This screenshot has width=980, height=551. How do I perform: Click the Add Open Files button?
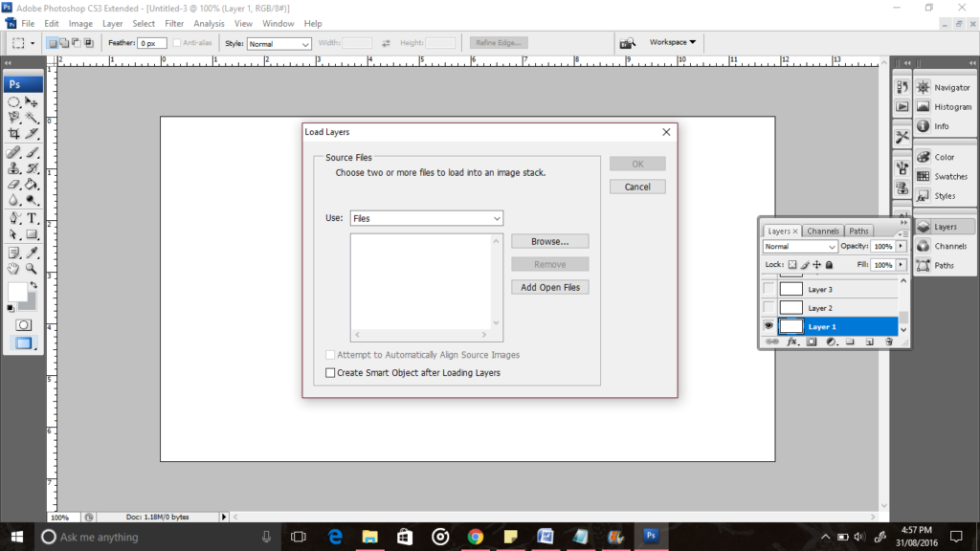click(x=550, y=287)
